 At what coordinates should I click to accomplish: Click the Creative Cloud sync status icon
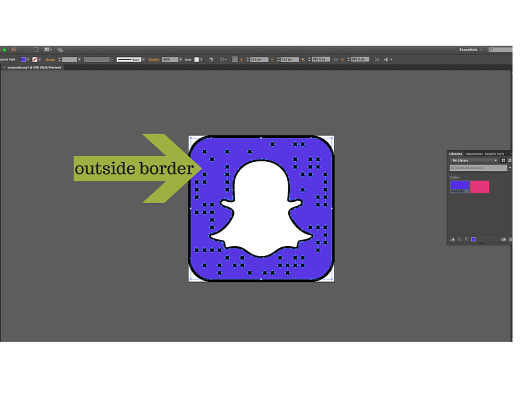point(503,239)
